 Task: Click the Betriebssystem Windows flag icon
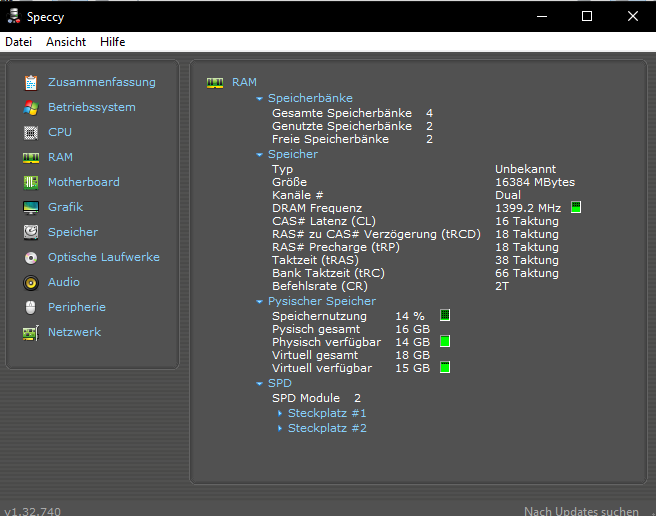(x=31, y=108)
